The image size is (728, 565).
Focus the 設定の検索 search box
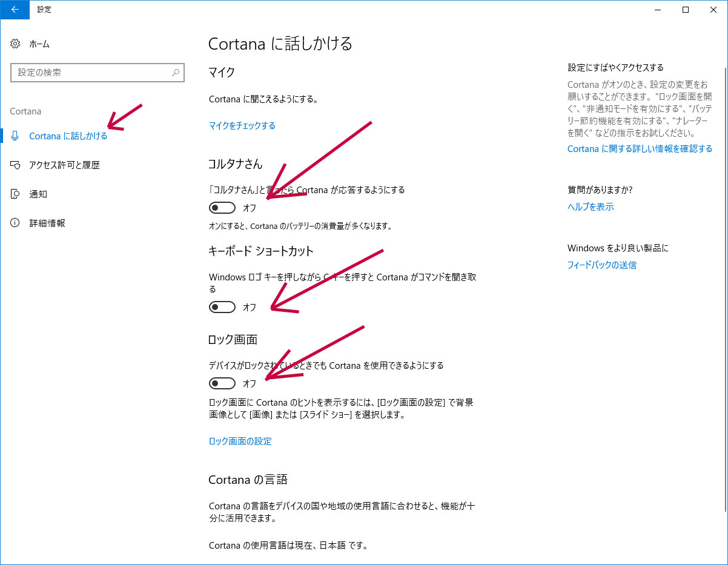pyautogui.click(x=97, y=73)
